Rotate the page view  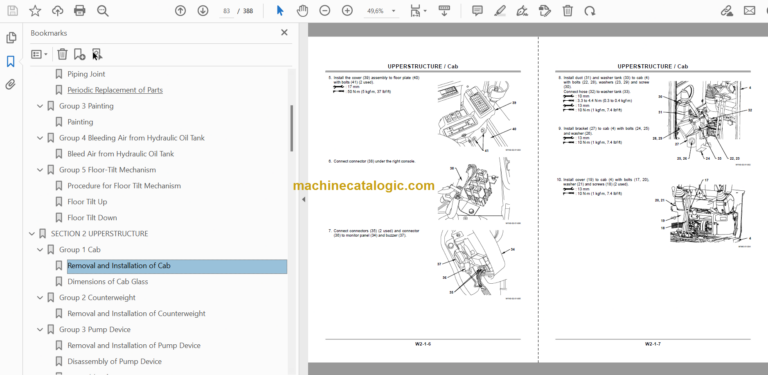[590, 10]
